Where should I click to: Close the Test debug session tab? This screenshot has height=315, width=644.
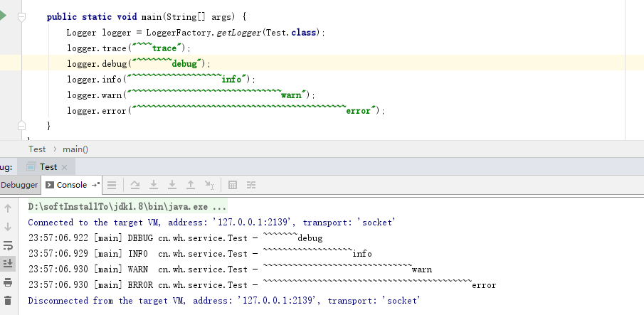click(x=63, y=167)
